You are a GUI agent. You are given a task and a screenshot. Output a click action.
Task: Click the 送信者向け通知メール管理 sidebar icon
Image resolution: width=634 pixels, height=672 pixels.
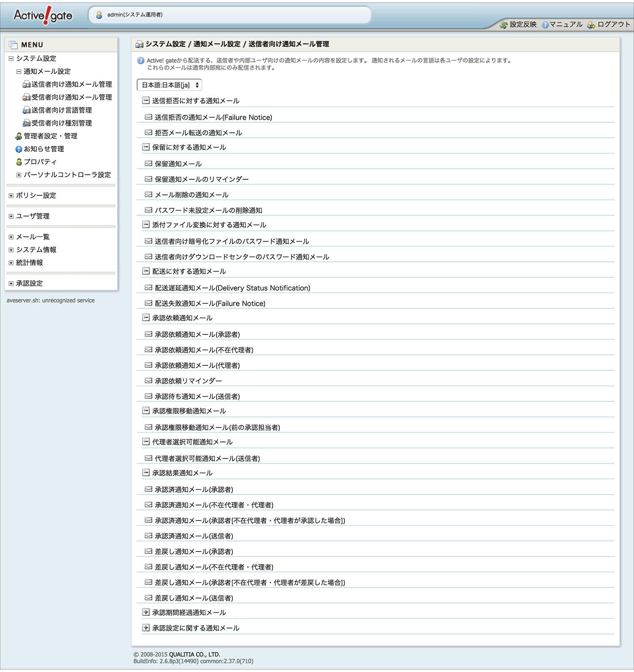tap(26, 85)
